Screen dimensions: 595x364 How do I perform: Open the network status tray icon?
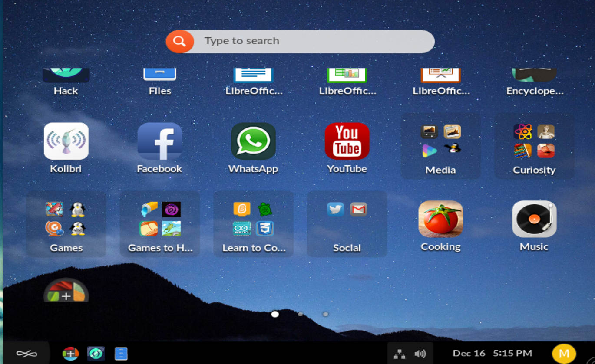[399, 354]
